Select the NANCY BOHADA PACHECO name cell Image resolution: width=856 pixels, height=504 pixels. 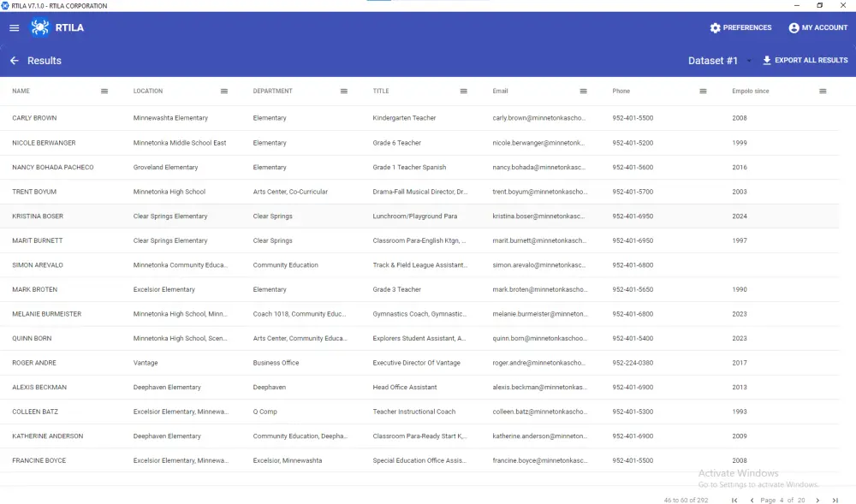click(x=53, y=168)
